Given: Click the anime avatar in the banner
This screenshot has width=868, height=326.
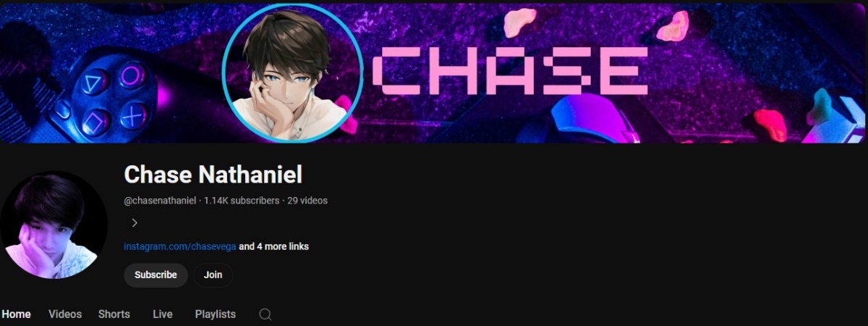Looking at the screenshot, I should (x=292, y=73).
